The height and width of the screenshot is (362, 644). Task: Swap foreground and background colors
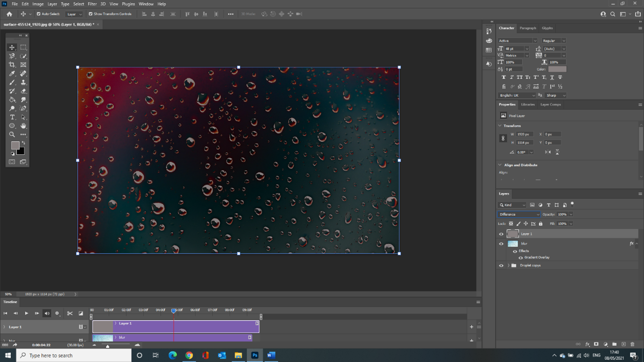(x=23, y=143)
